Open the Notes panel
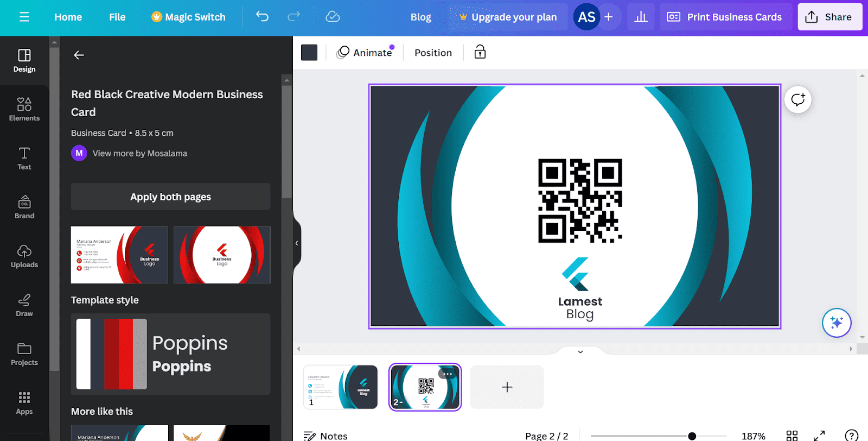Screen dimensions: 868x441 (325, 436)
